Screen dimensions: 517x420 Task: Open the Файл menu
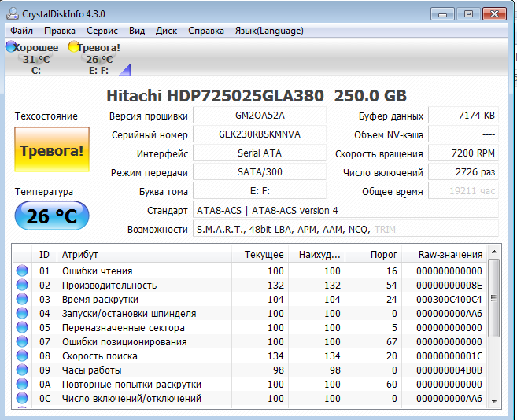(x=21, y=31)
